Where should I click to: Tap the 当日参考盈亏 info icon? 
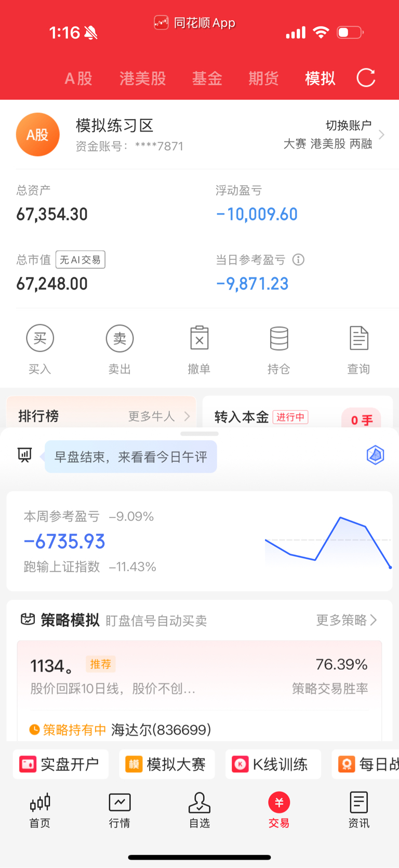(x=298, y=259)
